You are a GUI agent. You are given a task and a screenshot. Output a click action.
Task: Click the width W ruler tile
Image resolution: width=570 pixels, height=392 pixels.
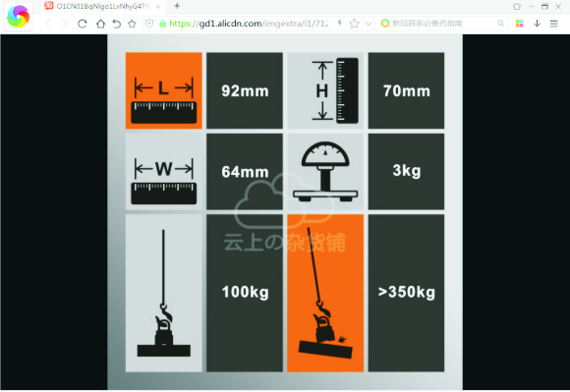click(163, 172)
